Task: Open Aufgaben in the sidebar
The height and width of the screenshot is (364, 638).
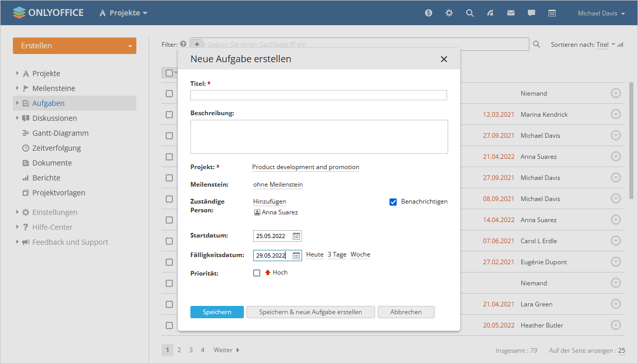Action: (x=48, y=103)
